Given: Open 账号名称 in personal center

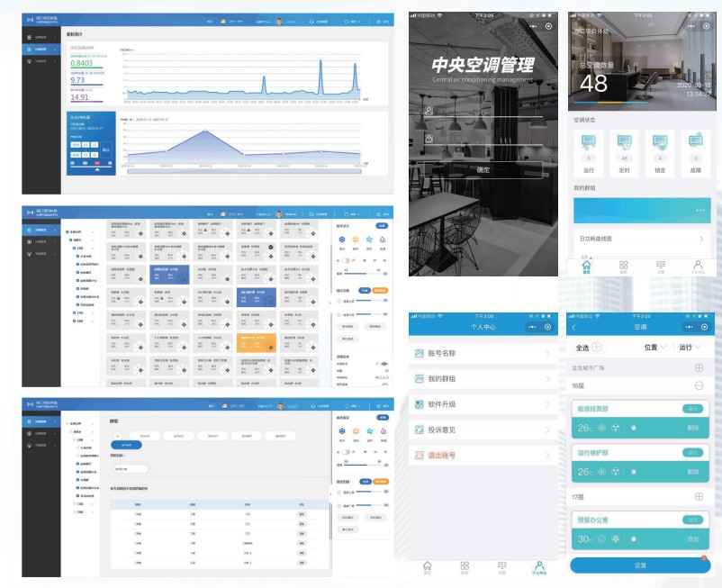Looking at the screenshot, I should click(483, 353).
